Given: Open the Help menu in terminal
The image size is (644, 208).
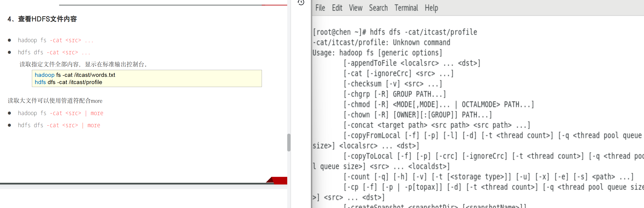Looking at the screenshot, I should (x=431, y=8).
